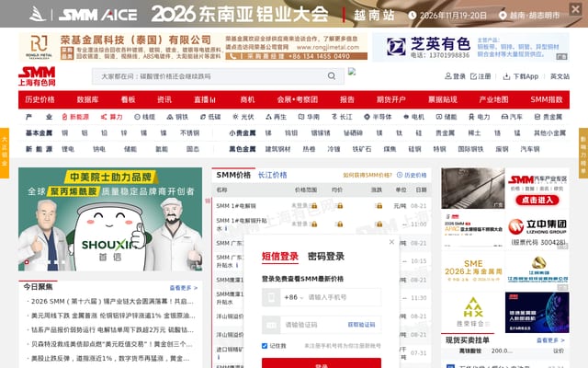This screenshot has height=368, width=588.
Task: Open SMM指数 in navigation bar
Action: click(547, 99)
